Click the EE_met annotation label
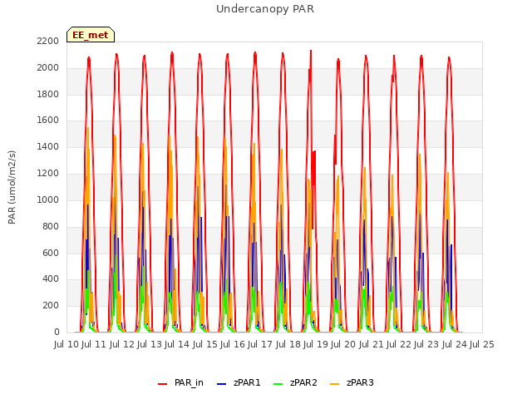The width and height of the screenshot is (532, 399). point(91,35)
